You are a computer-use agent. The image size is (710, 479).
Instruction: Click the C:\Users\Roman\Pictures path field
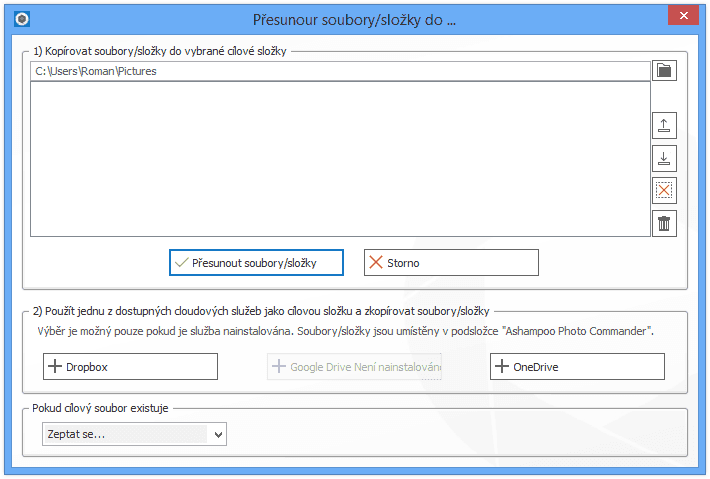click(x=341, y=71)
